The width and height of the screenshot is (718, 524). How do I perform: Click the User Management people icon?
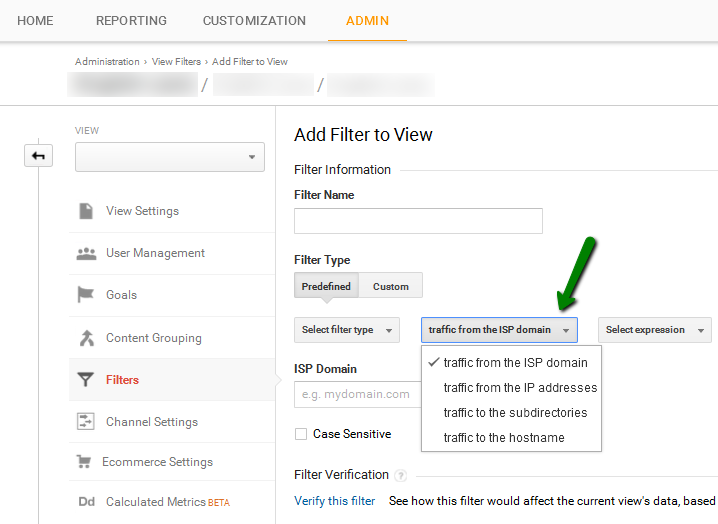click(86, 253)
